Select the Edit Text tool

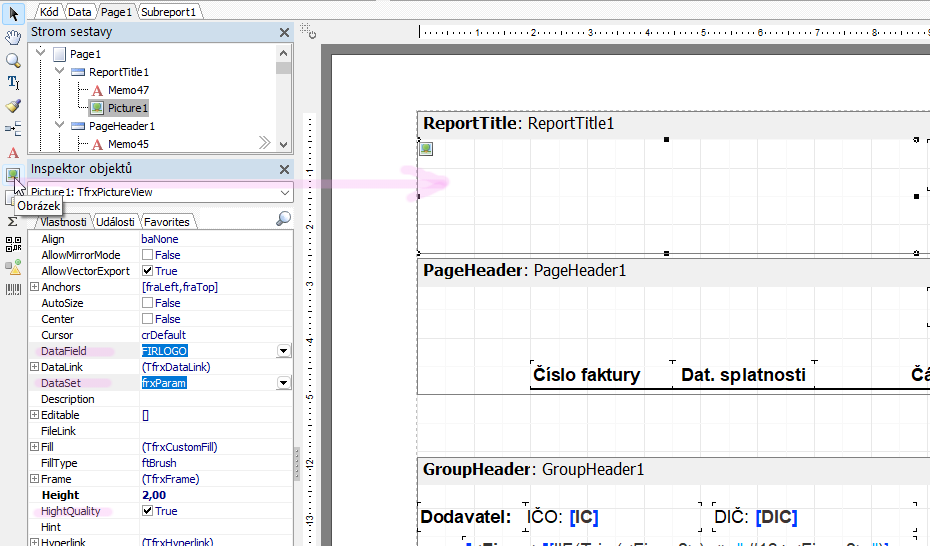click(13, 82)
